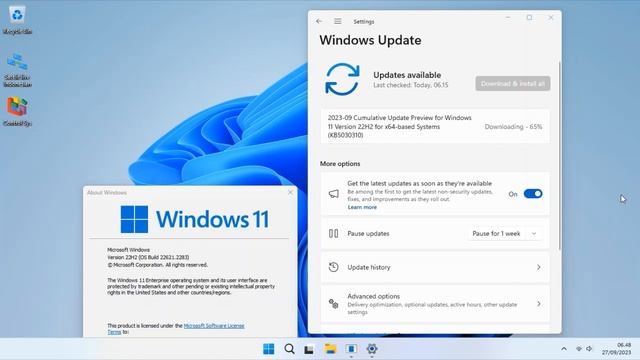The image size is (640, 360).
Task: Show hidden system tray icons
Action: point(564,349)
